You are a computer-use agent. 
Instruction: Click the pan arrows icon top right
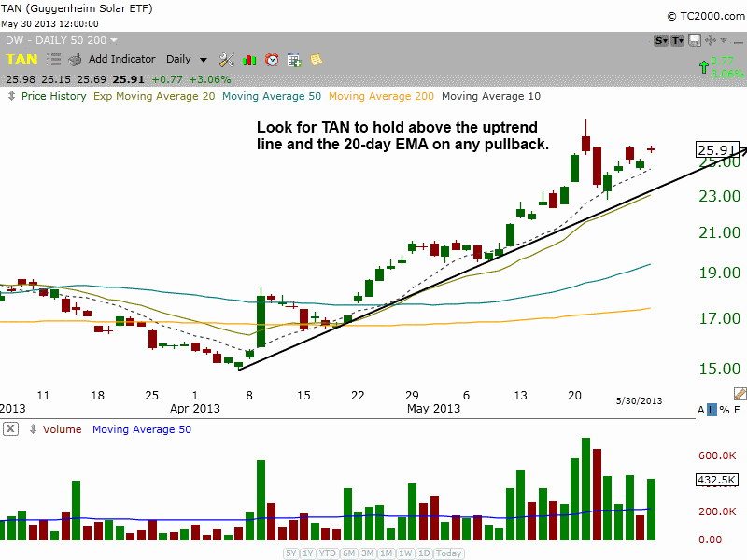click(710, 38)
